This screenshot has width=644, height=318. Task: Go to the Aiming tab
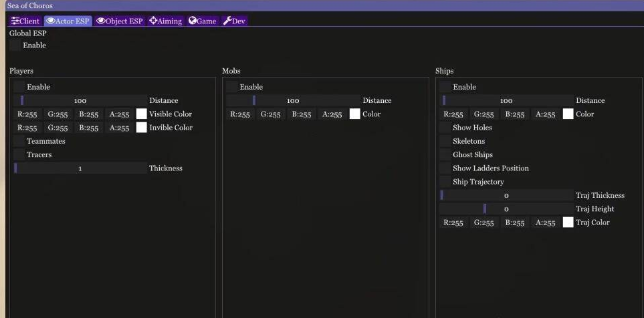(166, 21)
